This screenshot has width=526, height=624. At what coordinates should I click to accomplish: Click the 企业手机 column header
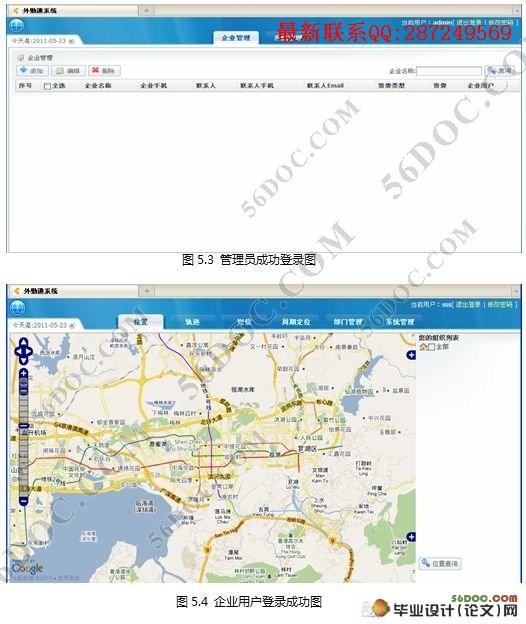154,86
